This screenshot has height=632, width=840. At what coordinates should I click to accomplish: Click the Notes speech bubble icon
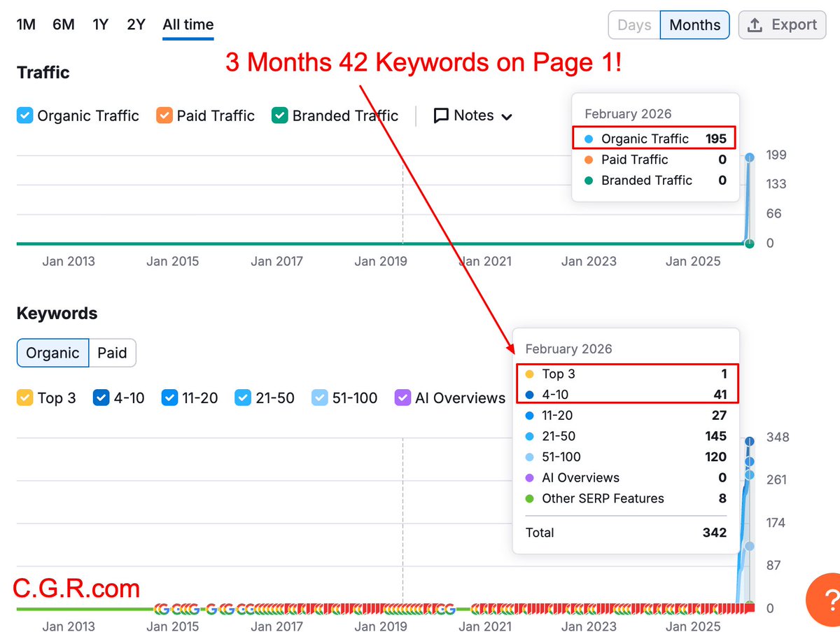(x=441, y=116)
